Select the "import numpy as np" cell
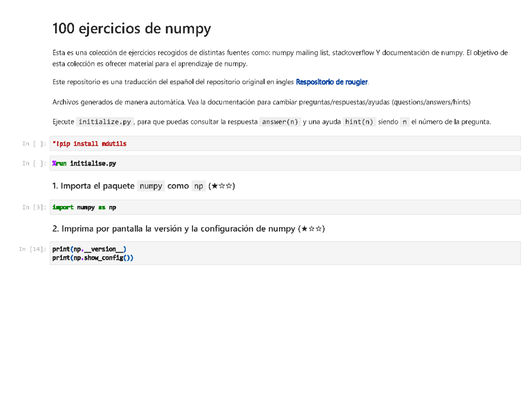 pyautogui.click(x=84, y=207)
